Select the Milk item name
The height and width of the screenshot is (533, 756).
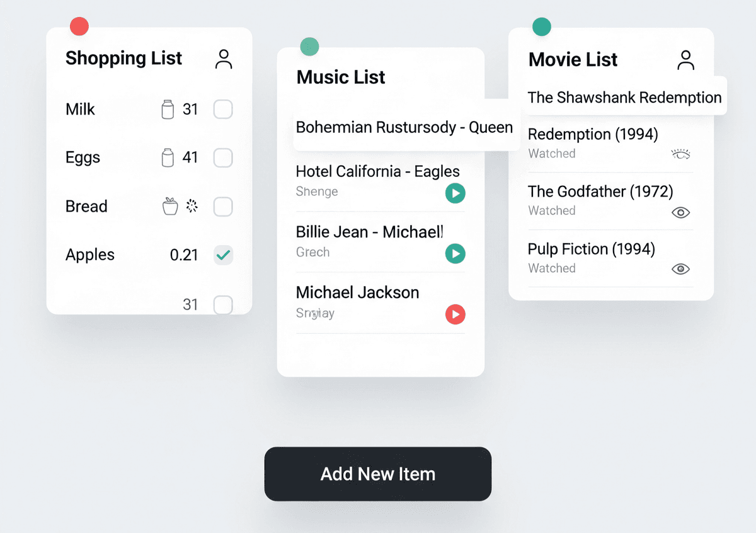pyautogui.click(x=80, y=109)
